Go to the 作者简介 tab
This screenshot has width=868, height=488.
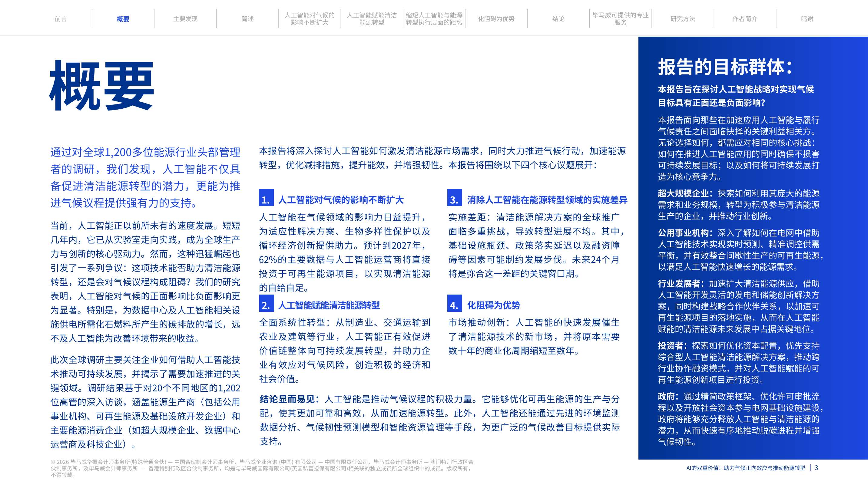tap(745, 19)
